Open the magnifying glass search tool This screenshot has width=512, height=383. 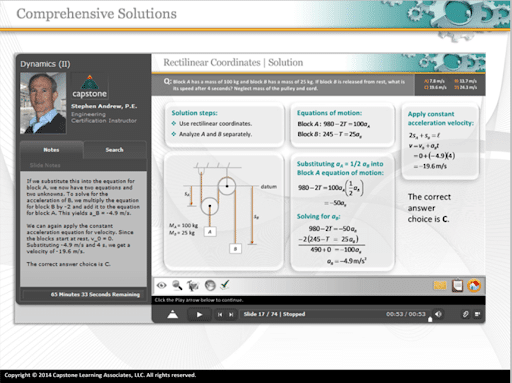pos(177,285)
